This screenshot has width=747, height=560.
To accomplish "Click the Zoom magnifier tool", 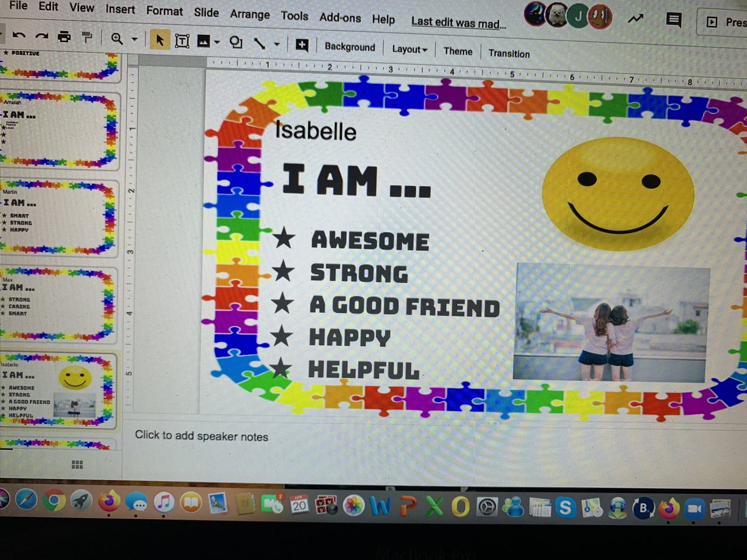I will (117, 39).
